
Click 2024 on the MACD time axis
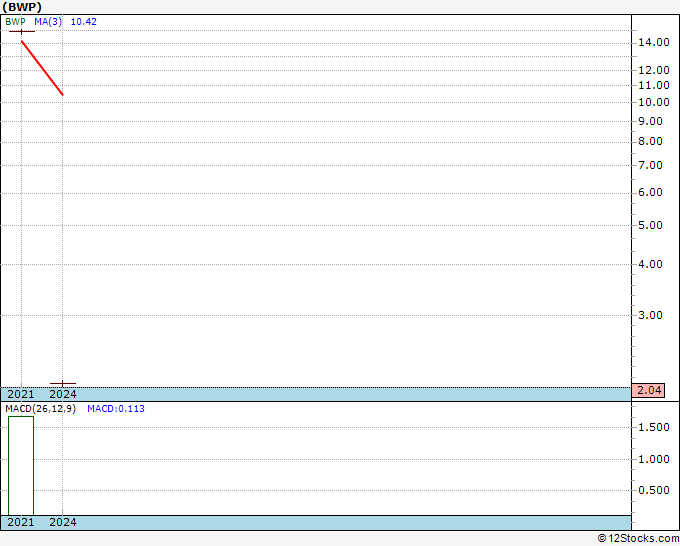tap(63, 522)
